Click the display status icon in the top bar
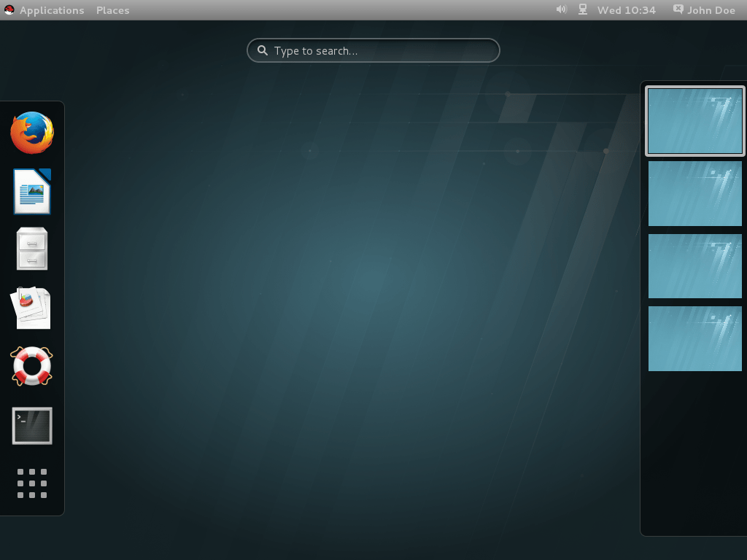This screenshot has height=560, width=747. click(581, 9)
